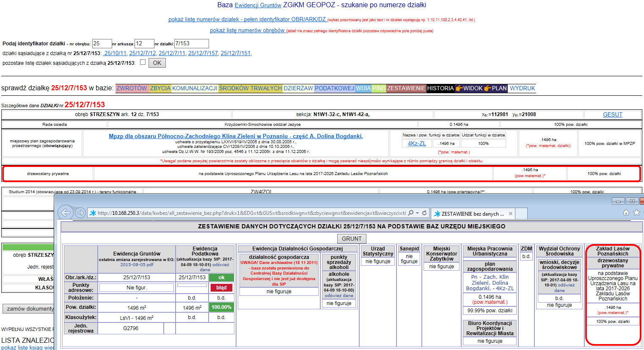Open WIDOK with the pointing hand icon
Screen dimensions: 644x350
469,88
